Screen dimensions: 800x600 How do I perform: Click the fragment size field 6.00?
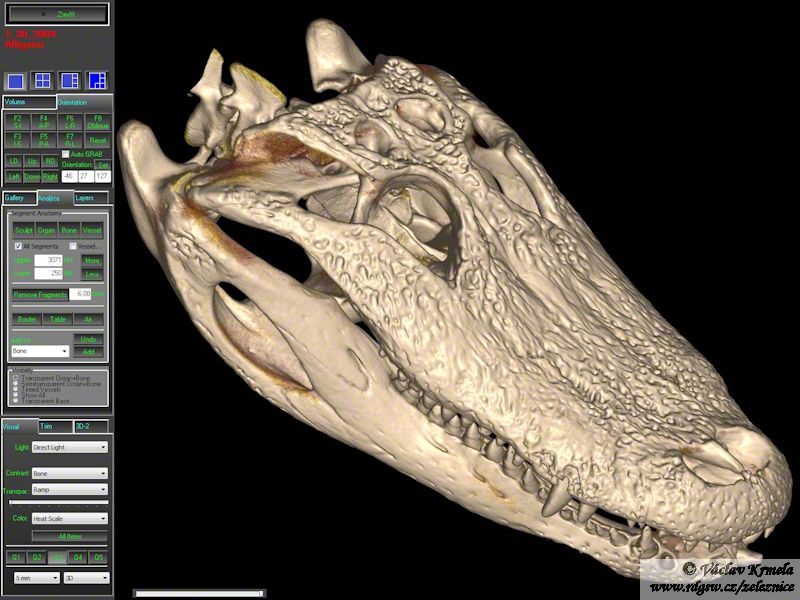[80, 294]
